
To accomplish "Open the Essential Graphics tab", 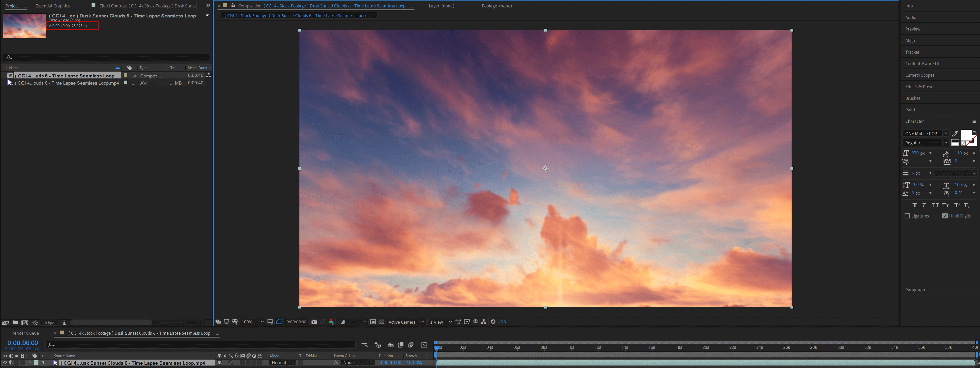I will (53, 6).
